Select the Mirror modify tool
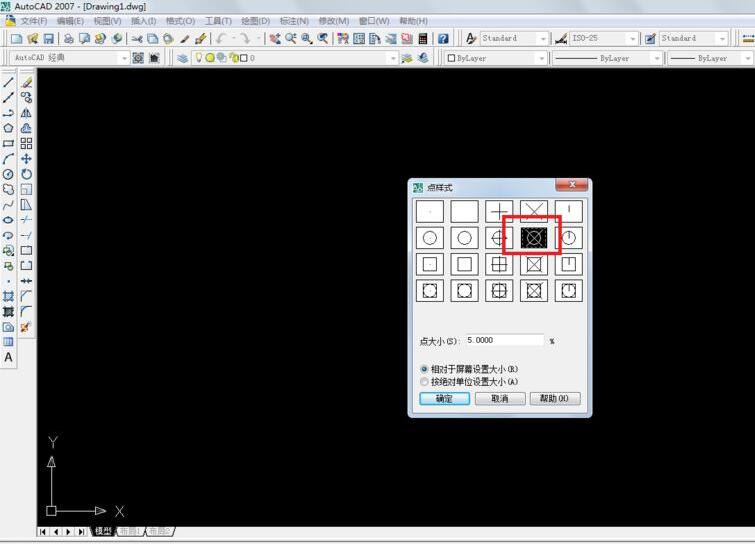This screenshot has width=755, height=544. [26, 113]
